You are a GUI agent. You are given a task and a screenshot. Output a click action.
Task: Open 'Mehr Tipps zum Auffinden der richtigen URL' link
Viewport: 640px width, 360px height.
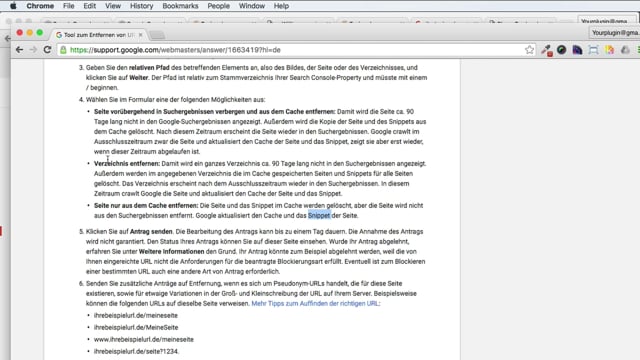click(x=315, y=303)
